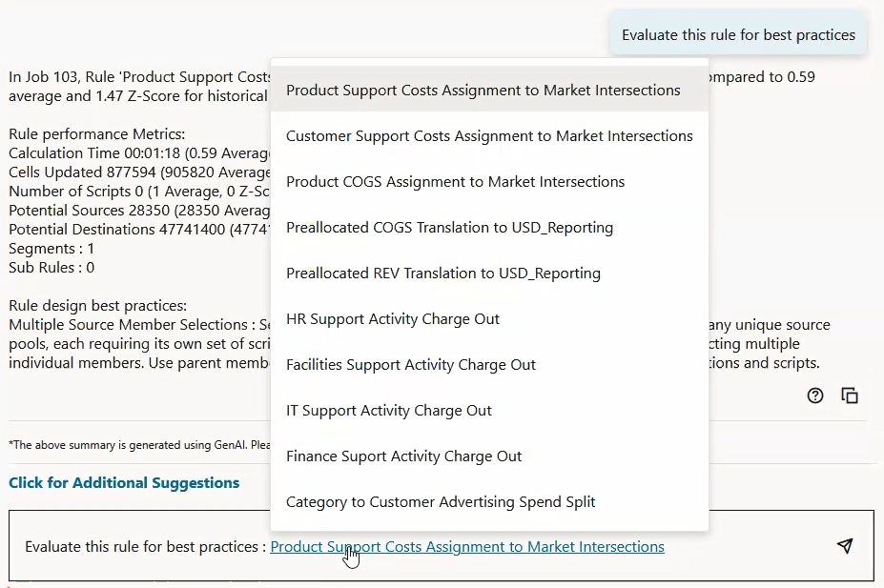Select 'Facilities Support Activity Charge Out' rule
The image size is (884, 588).
click(x=411, y=364)
